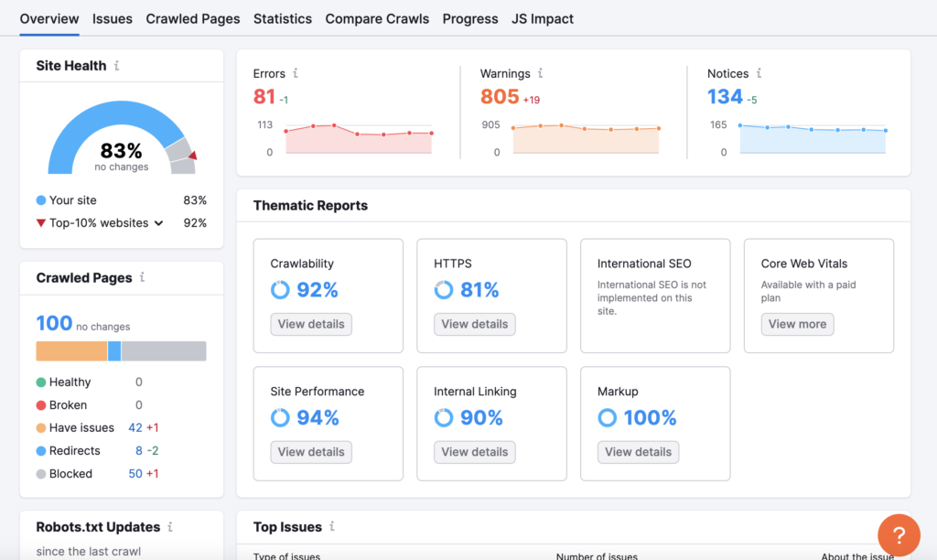Viewport: 937px width, 560px height.
Task: Click the Markup 100% score
Action: point(651,417)
